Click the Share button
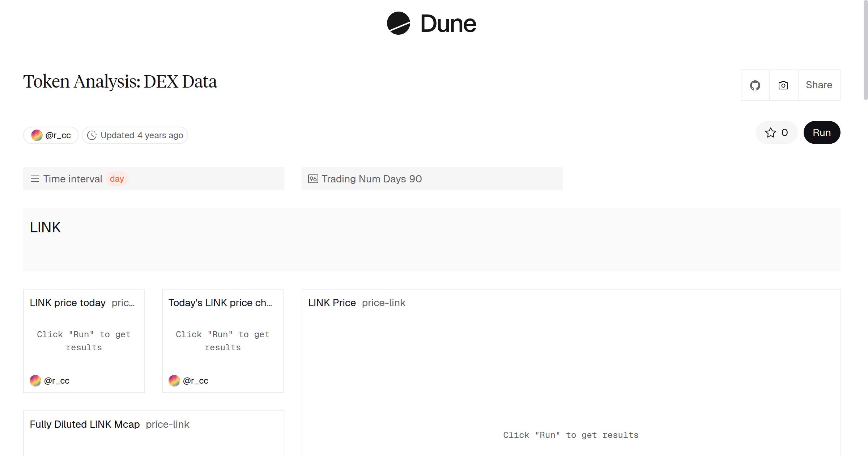Screen dimensions: 868x456 [x=819, y=85]
